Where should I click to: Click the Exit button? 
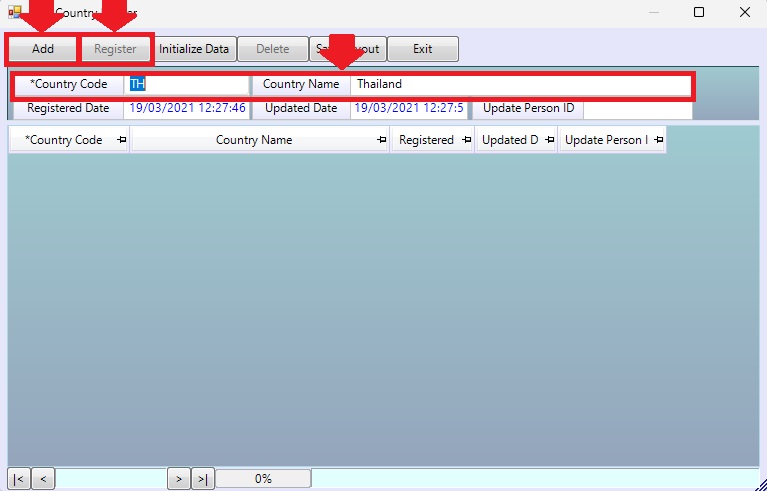422,49
